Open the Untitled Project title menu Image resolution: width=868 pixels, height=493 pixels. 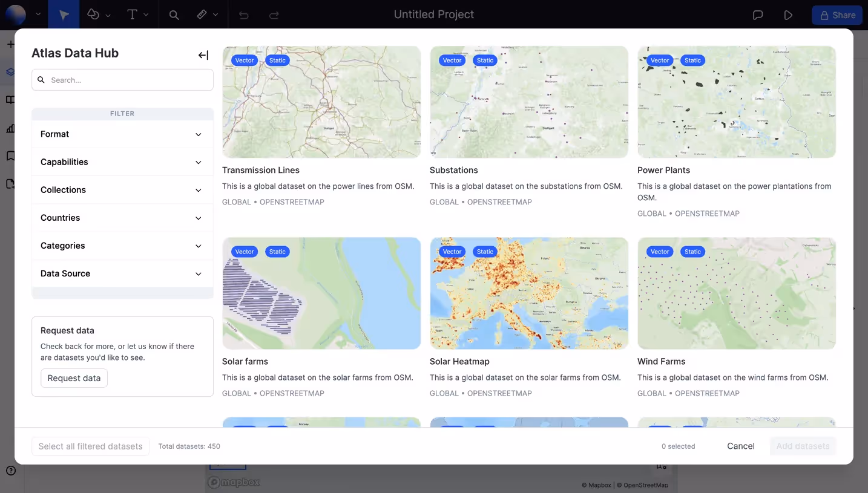click(x=433, y=14)
